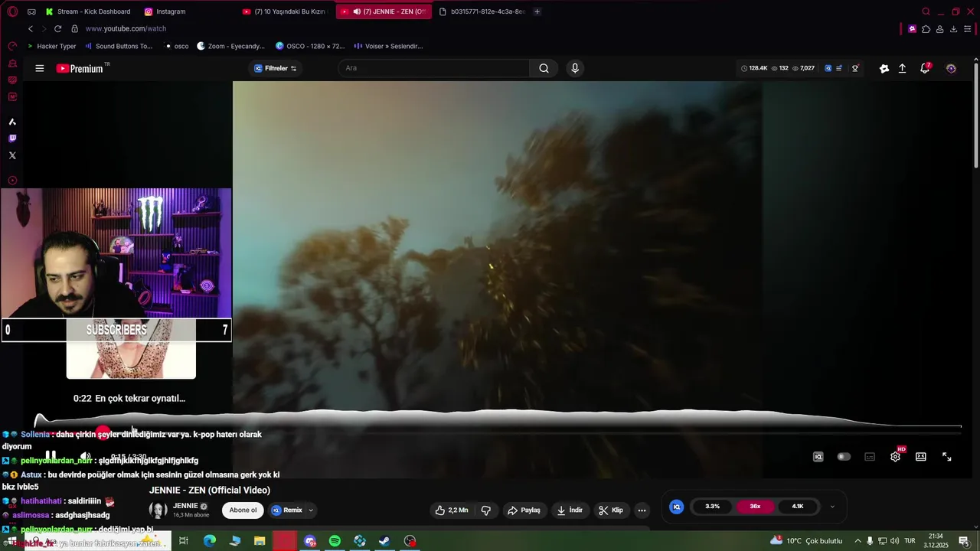Enter fullscreen mode in player
Image resolution: width=980 pixels, height=551 pixels.
(x=947, y=457)
